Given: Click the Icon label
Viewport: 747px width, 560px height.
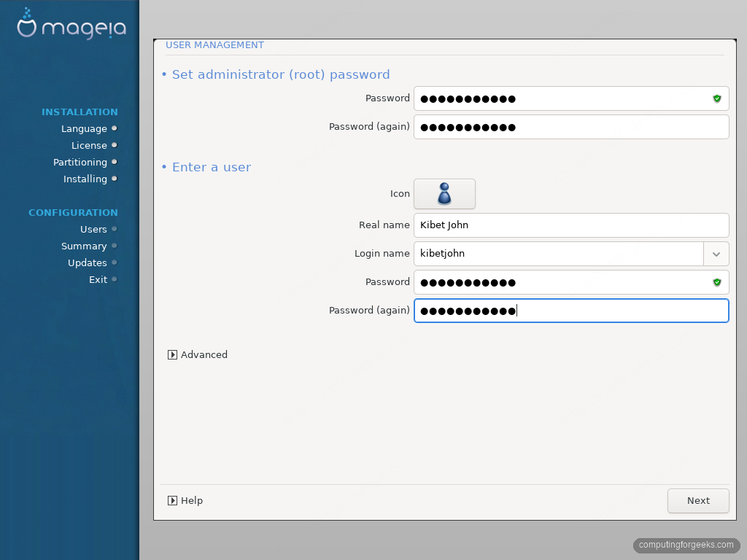Looking at the screenshot, I should [400, 194].
